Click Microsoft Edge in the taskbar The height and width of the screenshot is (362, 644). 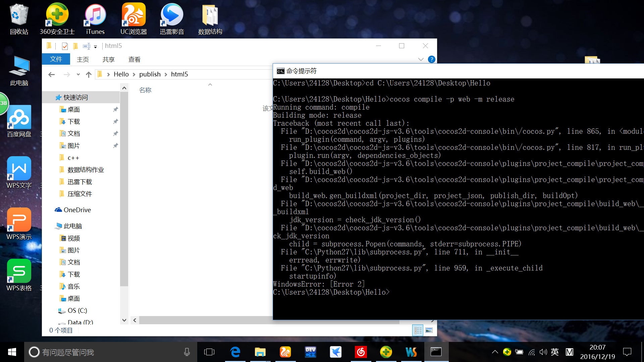coord(235,352)
